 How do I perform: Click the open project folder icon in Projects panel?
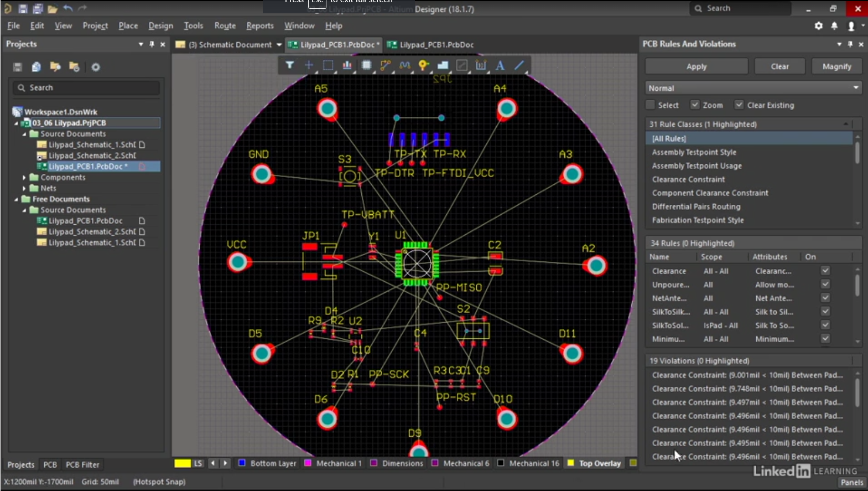(x=55, y=67)
